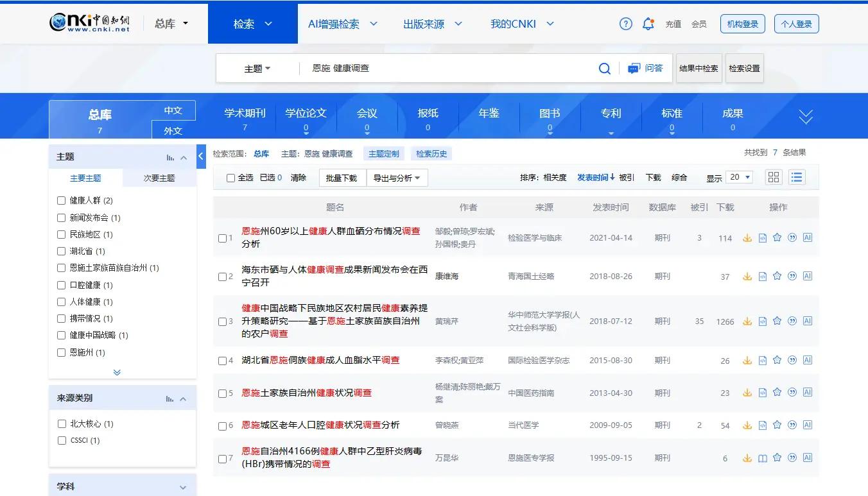Open citation quote icon for the third result
The height and width of the screenshot is (496, 868).
[x=792, y=321]
